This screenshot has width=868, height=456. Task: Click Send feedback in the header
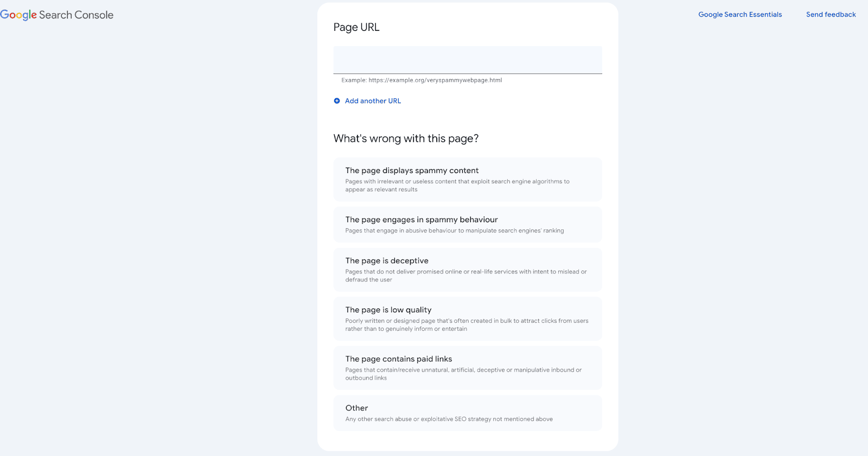(830, 14)
